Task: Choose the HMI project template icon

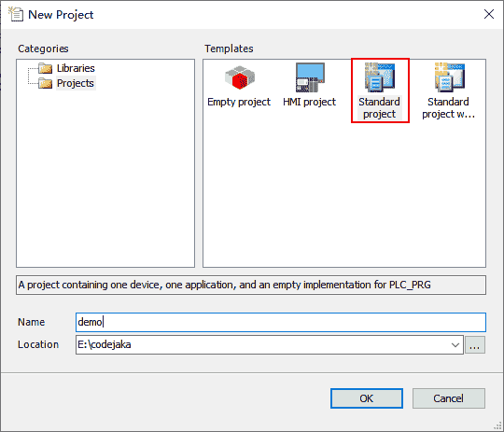Action: point(310,77)
